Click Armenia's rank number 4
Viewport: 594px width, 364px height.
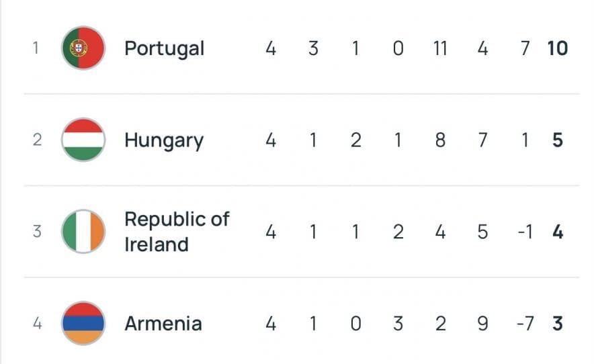pos(37,323)
